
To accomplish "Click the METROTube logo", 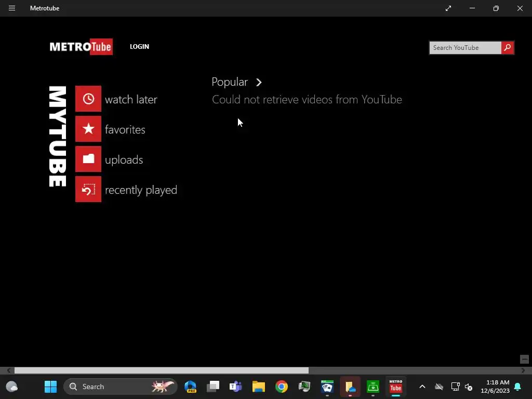I will pyautogui.click(x=81, y=47).
